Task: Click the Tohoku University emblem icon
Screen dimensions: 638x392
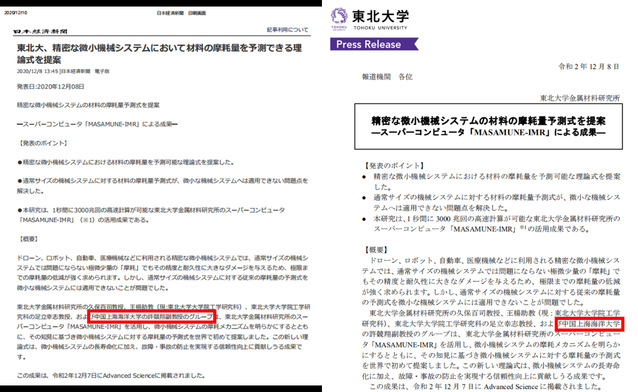Action: pyautogui.click(x=339, y=16)
